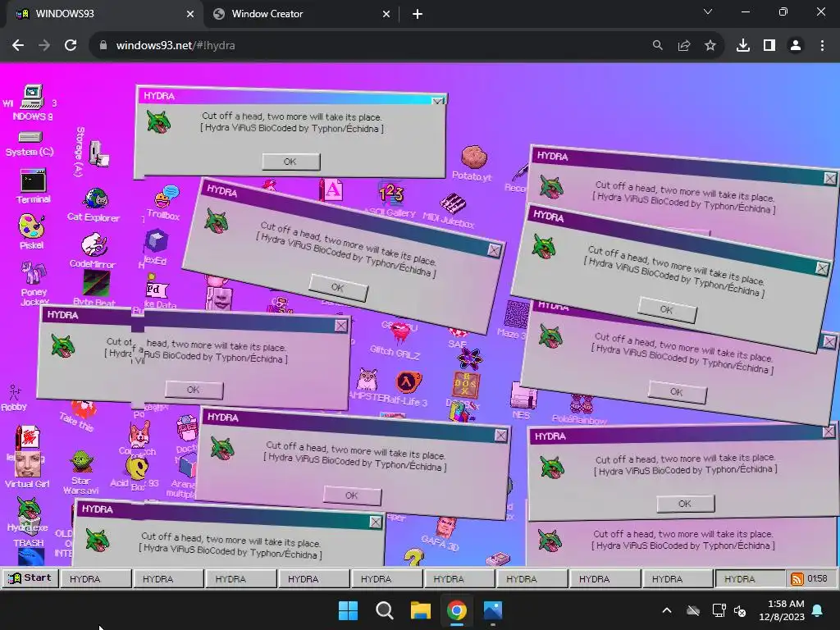Expand the hidden system tray icons chevron
Image resolution: width=840 pixels, height=630 pixels.
pos(667,610)
